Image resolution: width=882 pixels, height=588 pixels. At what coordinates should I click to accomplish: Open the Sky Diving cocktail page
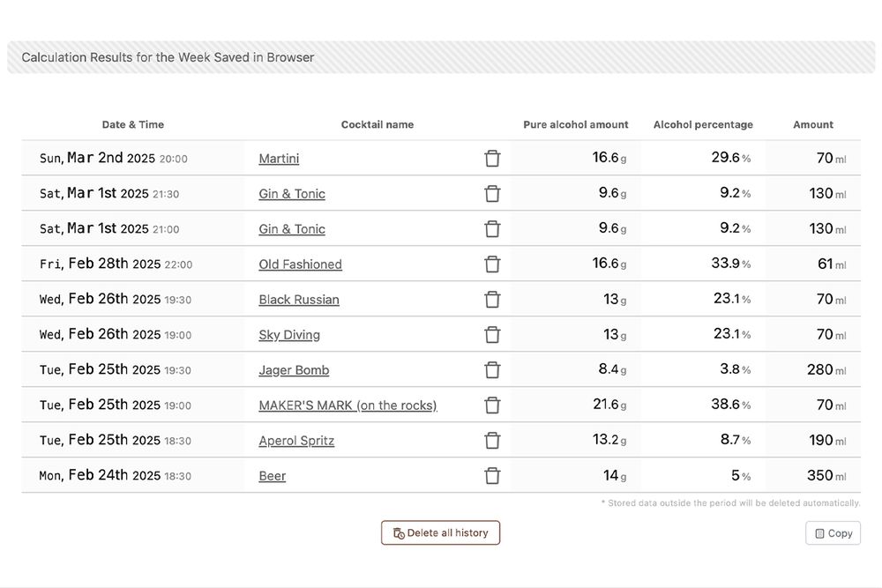289,335
